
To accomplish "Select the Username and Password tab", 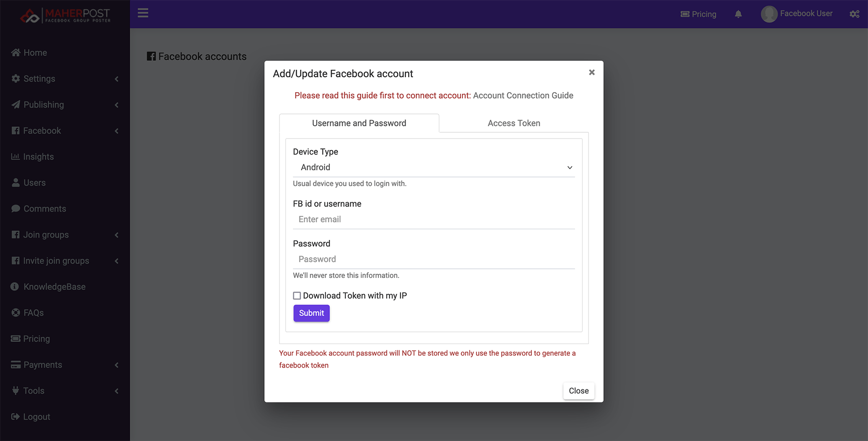I will click(x=359, y=123).
